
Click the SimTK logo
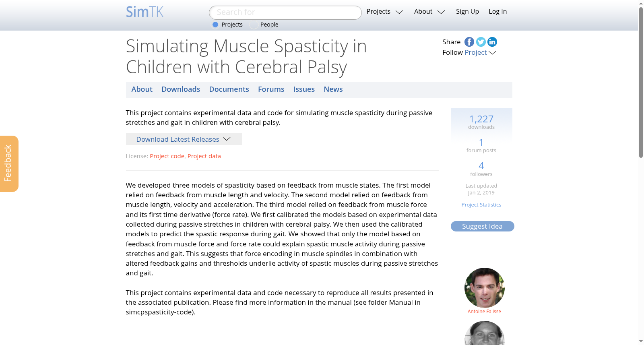(145, 12)
